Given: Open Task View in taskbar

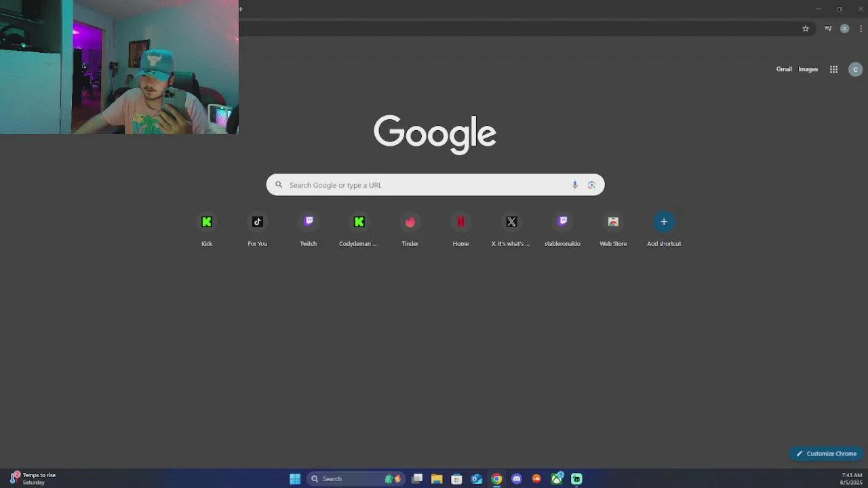Looking at the screenshot, I should [x=417, y=479].
